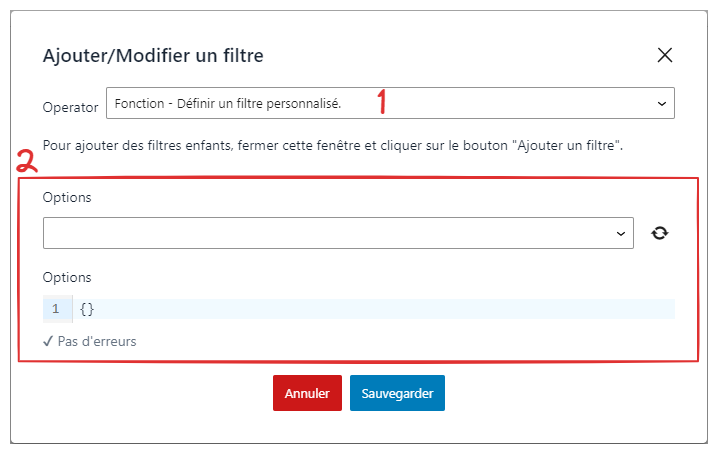Click blank space right of braces in editor

tap(385, 309)
